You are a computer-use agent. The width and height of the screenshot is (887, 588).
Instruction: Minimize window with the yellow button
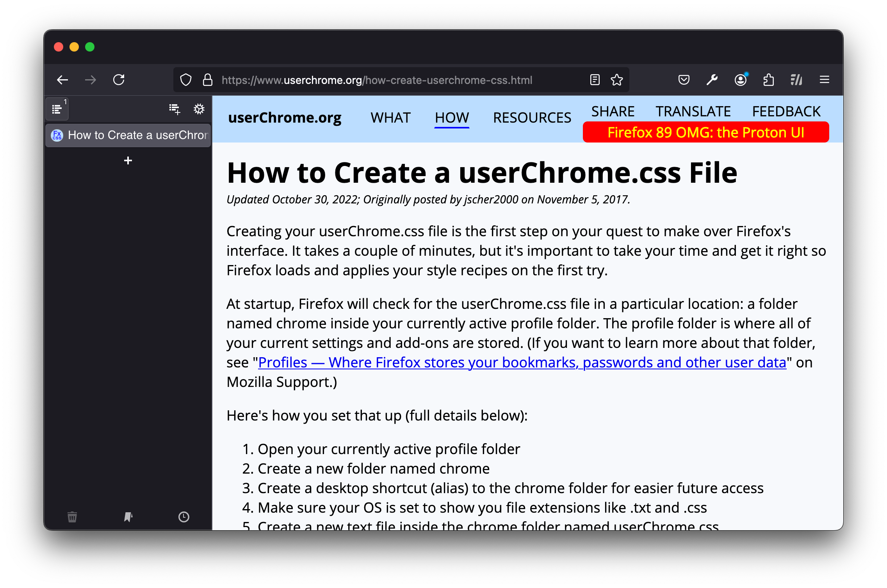pos(74,47)
